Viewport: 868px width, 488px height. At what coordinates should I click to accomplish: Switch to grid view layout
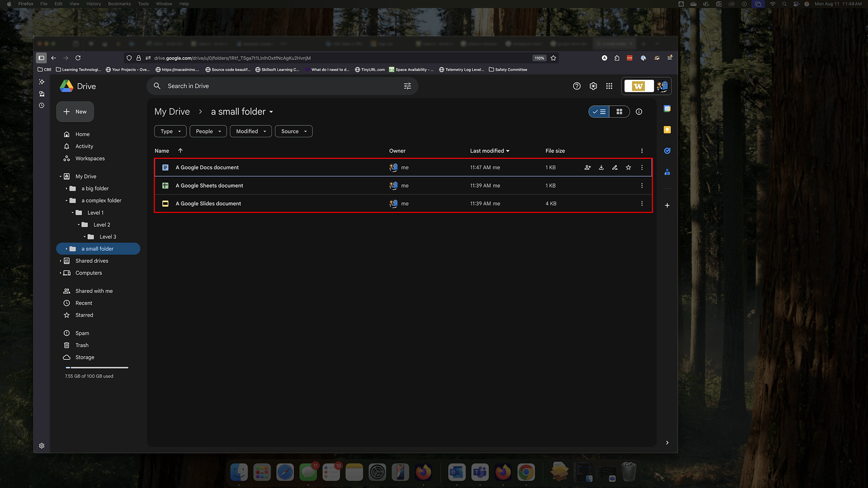click(x=619, y=111)
